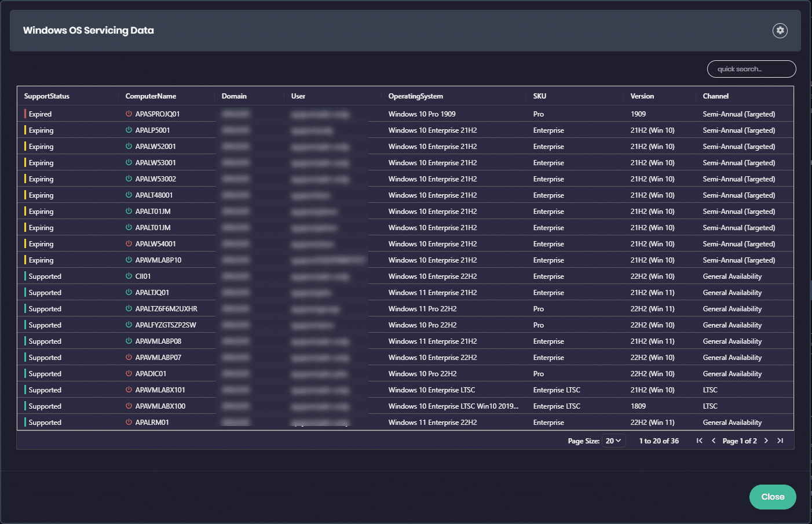Go to next page using right chevron
This screenshot has width=812, height=524.
pos(766,441)
